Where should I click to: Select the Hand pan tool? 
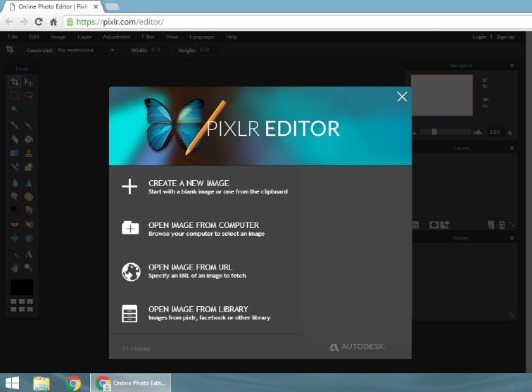(15, 267)
